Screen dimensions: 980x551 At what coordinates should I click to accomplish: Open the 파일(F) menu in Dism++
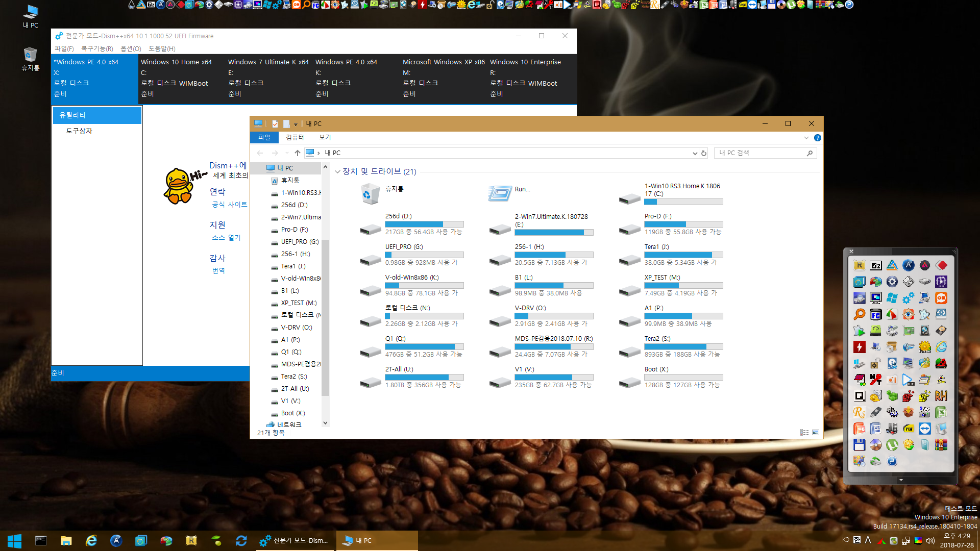coord(64,49)
